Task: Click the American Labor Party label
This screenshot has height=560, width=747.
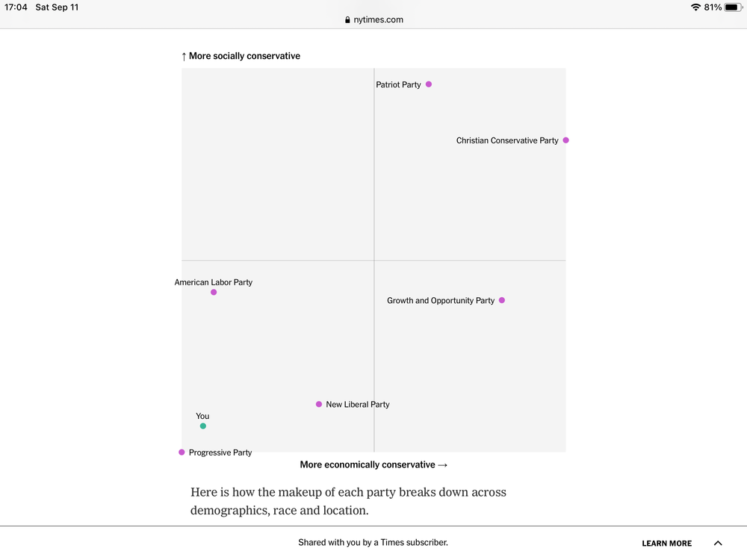Action: pyautogui.click(x=214, y=282)
